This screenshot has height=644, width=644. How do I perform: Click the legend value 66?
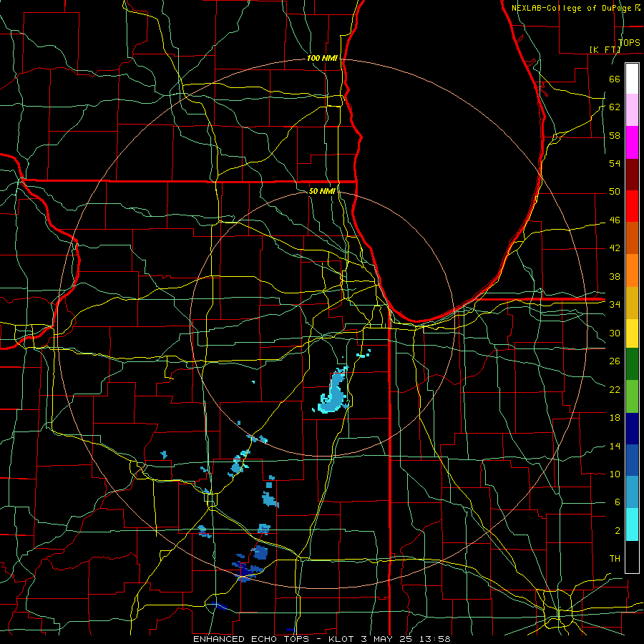(615, 79)
